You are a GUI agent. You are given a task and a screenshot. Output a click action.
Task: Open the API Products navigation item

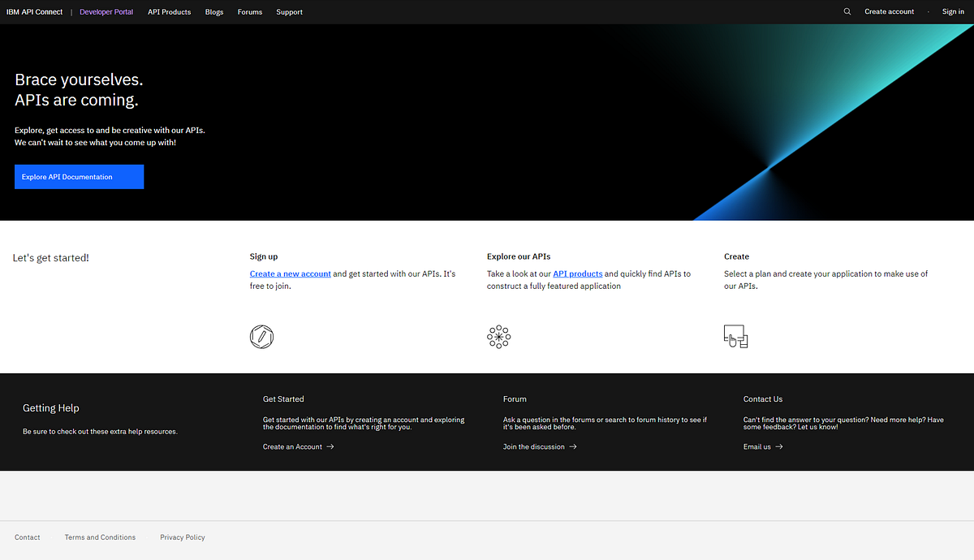tap(169, 11)
